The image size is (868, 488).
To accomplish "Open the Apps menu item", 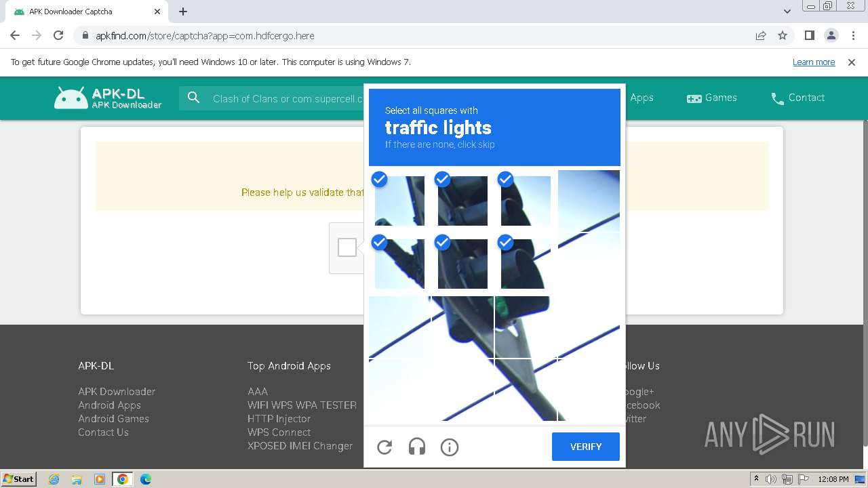I will pyautogui.click(x=642, y=98).
